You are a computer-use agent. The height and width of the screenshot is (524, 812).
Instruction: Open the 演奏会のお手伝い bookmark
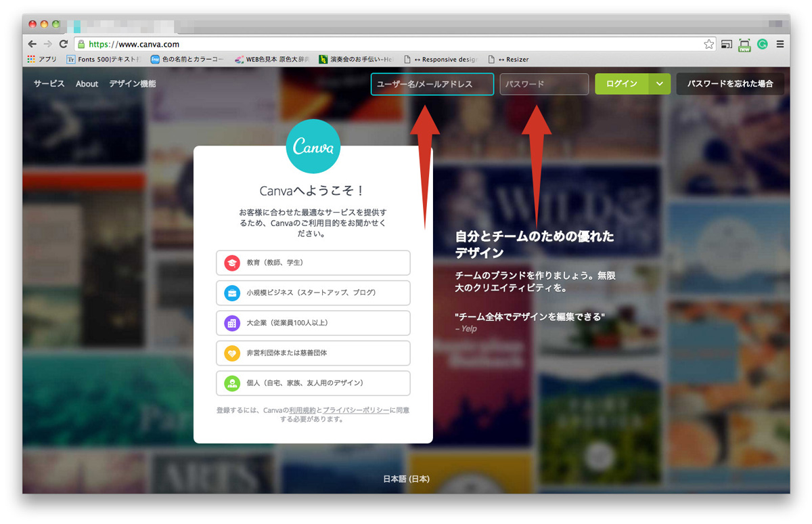[356, 60]
